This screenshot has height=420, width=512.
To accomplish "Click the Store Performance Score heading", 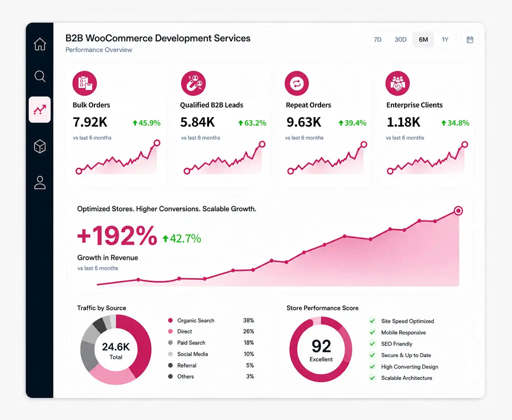I will pyautogui.click(x=322, y=308).
